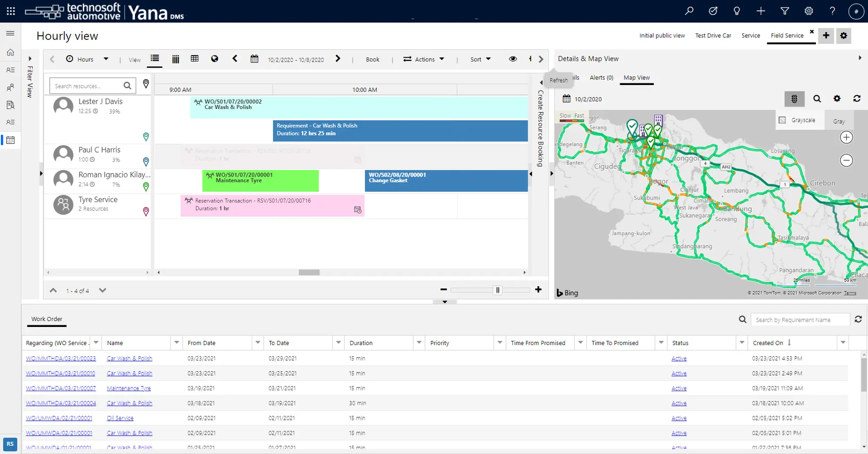868x454 pixels.
Task: Open work order WO/MMTHDA/03/21/00023 link
Action: click(x=61, y=359)
